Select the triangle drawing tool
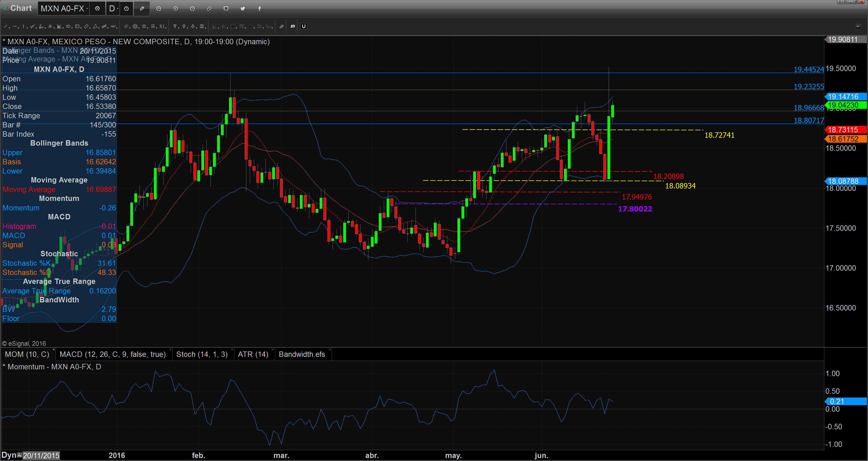The width and height of the screenshot is (868, 461). pos(95,26)
